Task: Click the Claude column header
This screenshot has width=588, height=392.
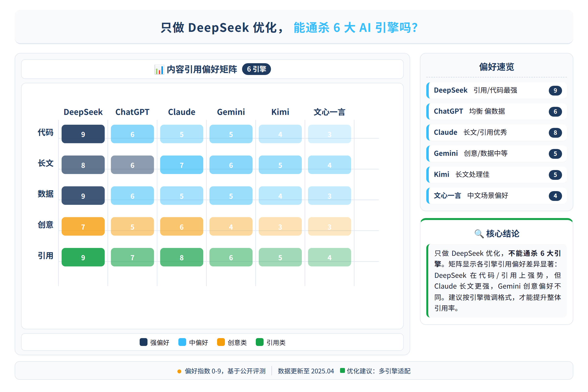Action: tap(182, 112)
